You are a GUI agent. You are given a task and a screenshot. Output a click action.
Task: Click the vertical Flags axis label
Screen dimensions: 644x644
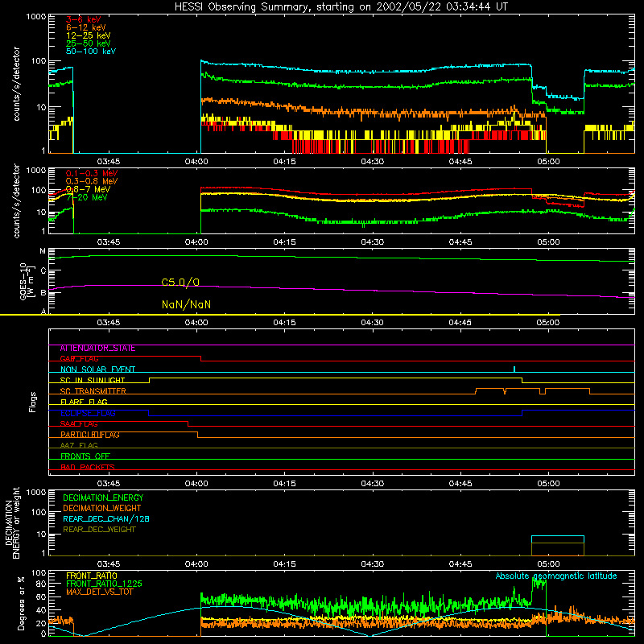click(x=33, y=402)
